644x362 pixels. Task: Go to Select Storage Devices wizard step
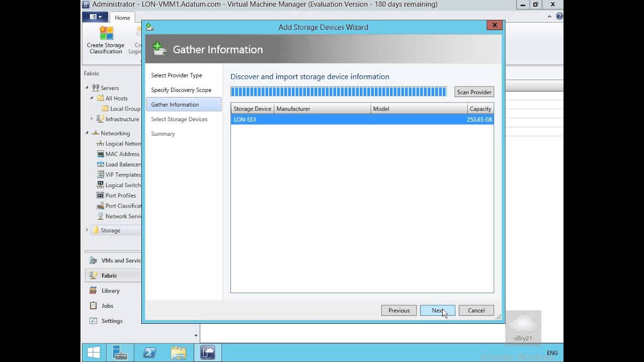(x=179, y=119)
